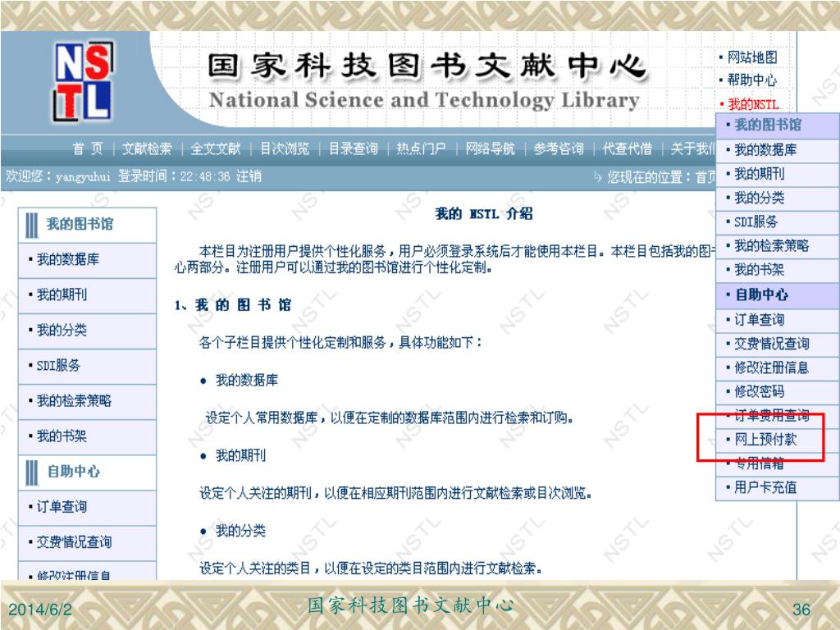The width and height of the screenshot is (840, 630).
Task: Choose 我的数据库 in the dropdown menu
Action: 778,149
